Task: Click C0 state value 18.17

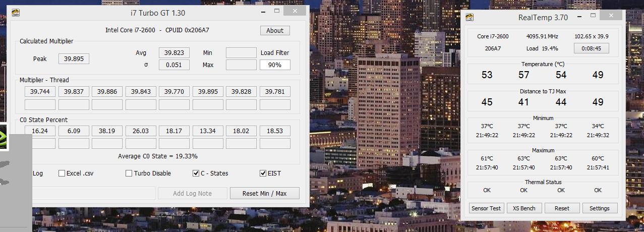Action: pyautogui.click(x=174, y=131)
